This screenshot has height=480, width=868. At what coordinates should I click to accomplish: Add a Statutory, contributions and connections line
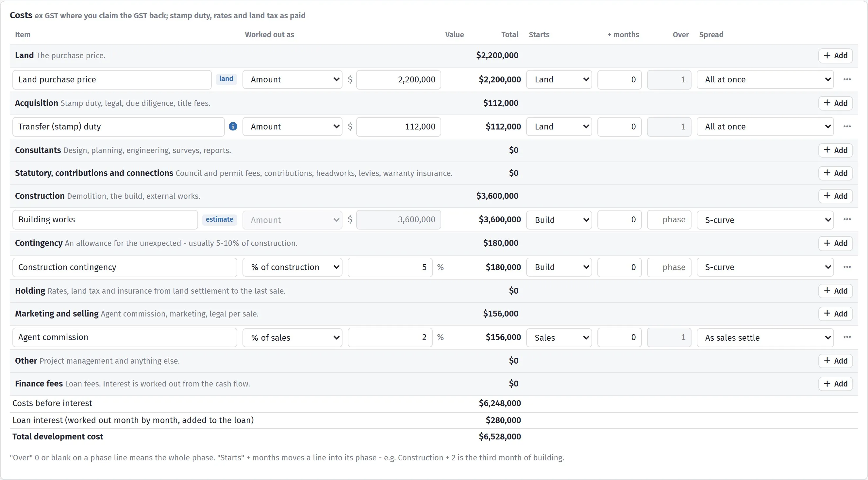835,173
